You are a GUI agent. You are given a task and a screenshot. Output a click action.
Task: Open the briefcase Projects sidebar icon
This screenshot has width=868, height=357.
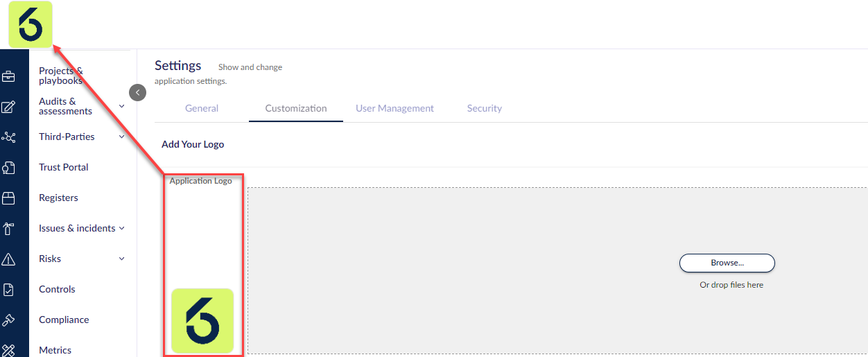[8, 76]
